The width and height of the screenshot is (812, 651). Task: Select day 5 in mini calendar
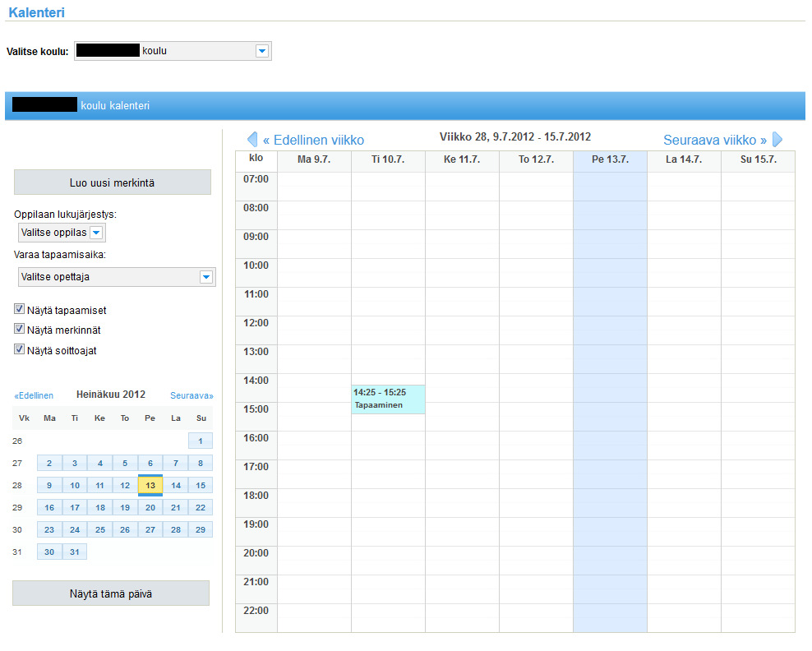tap(125, 464)
